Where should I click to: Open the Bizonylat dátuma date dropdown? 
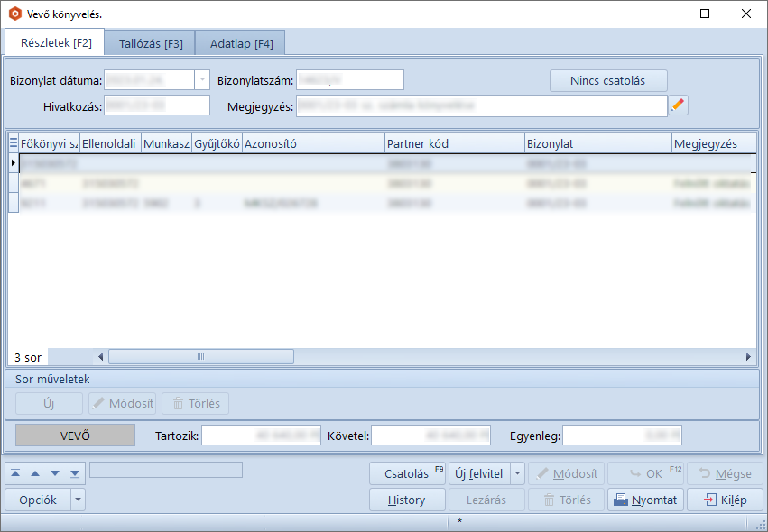[x=201, y=80]
